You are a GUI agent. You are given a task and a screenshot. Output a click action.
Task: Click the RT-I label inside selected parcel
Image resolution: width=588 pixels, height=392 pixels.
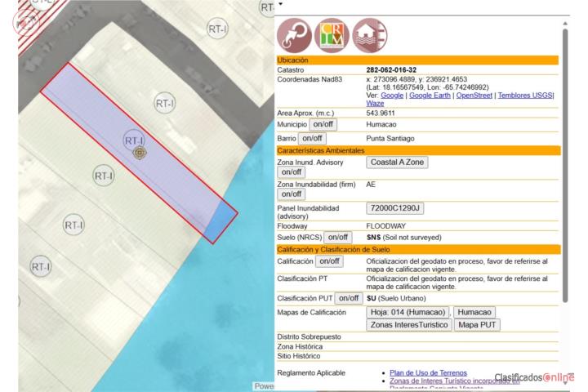coord(134,140)
